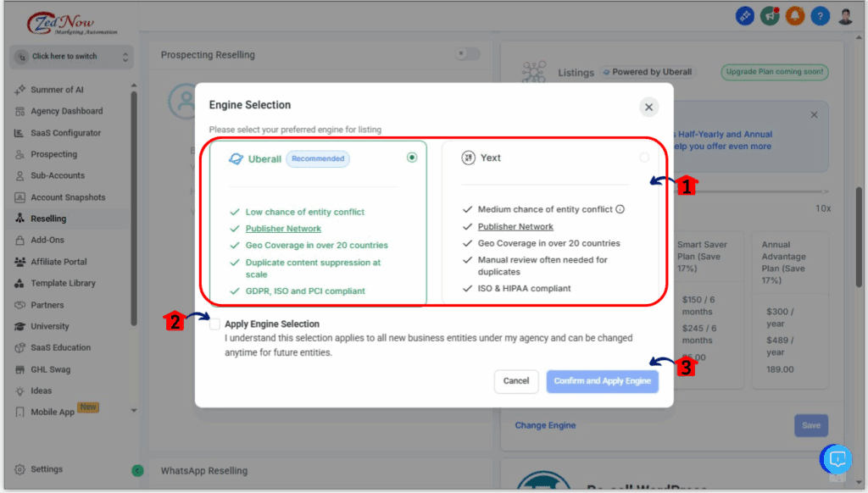
Task: Open University graduation cap icon
Action: click(x=20, y=326)
